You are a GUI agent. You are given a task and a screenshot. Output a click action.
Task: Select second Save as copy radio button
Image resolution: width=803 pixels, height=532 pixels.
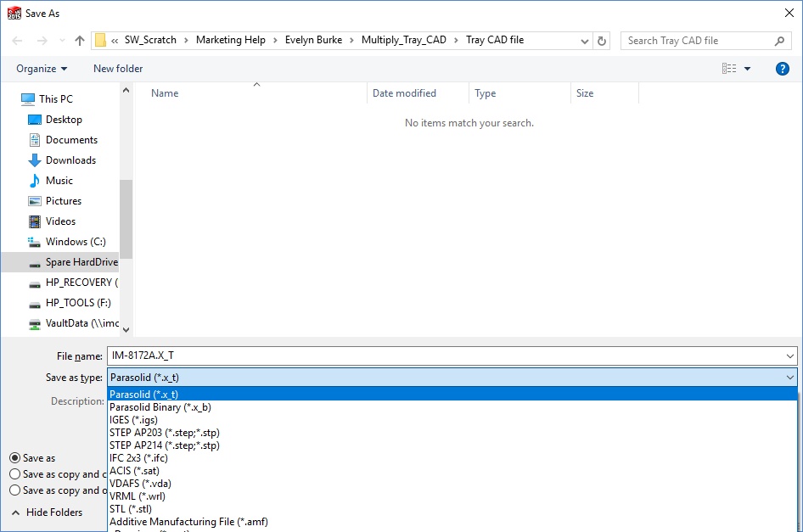[x=15, y=490]
